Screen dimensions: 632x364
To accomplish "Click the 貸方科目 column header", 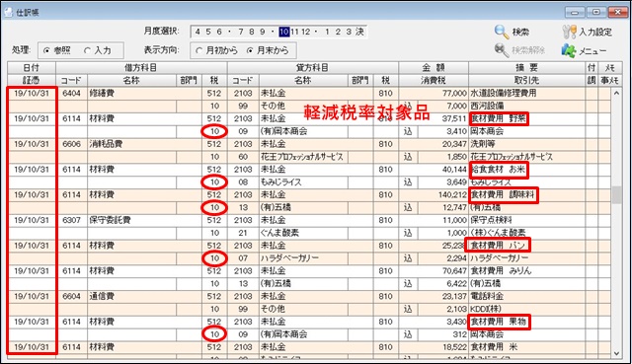I will click(313, 68).
